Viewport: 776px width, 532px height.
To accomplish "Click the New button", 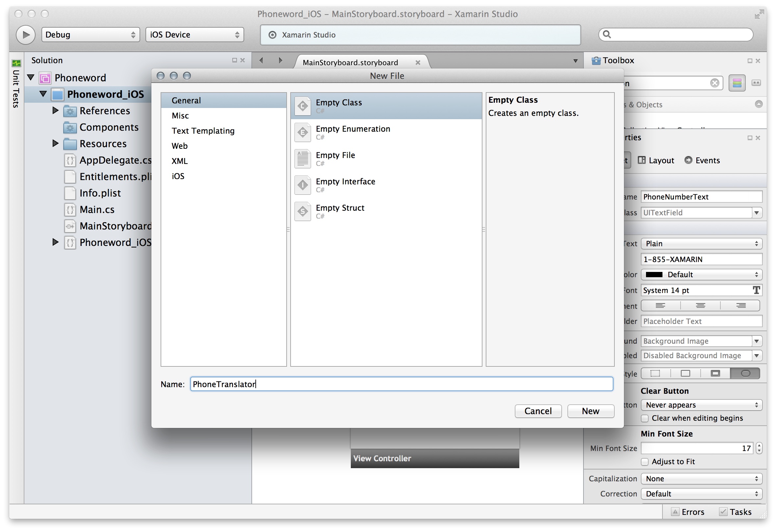I will [x=590, y=411].
